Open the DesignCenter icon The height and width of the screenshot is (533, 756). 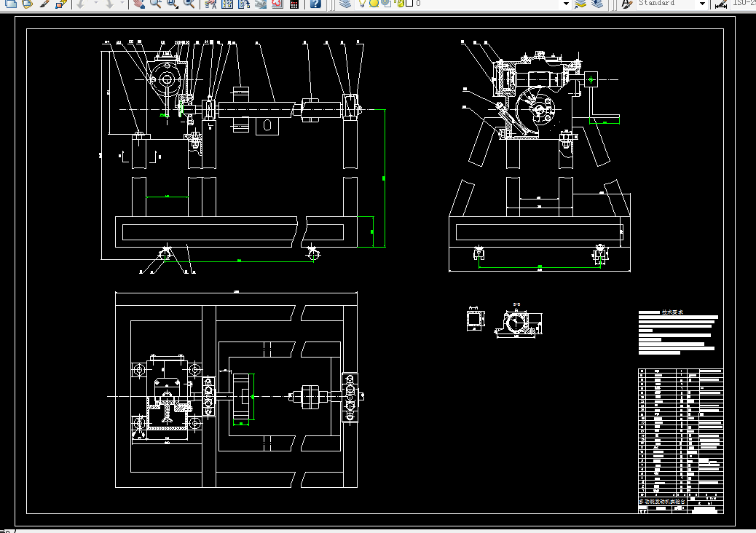pos(227,4)
